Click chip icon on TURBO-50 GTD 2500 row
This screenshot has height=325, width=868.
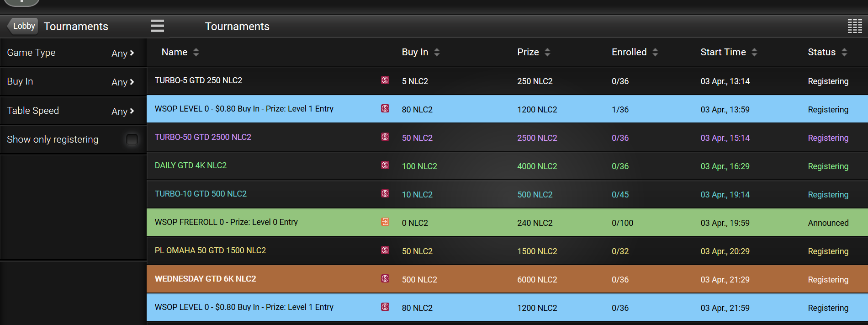(385, 137)
